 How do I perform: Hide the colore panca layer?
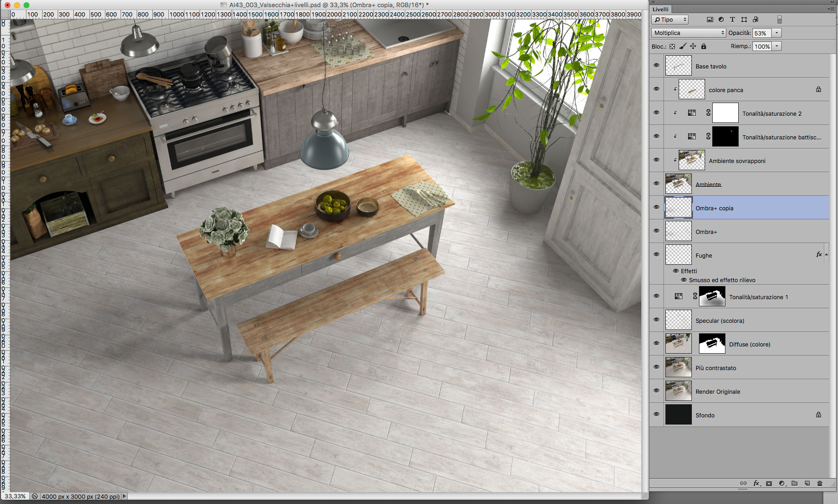[x=656, y=89]
